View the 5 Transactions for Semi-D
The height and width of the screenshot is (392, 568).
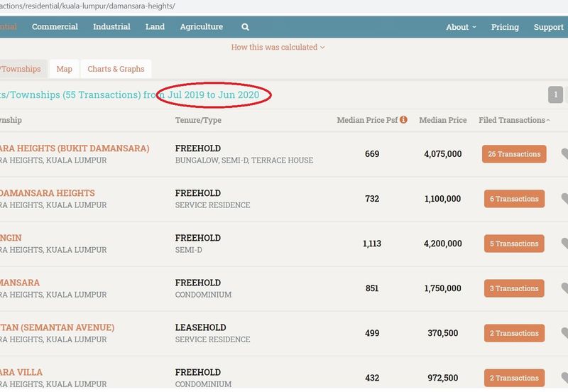(x=514, y=244)
